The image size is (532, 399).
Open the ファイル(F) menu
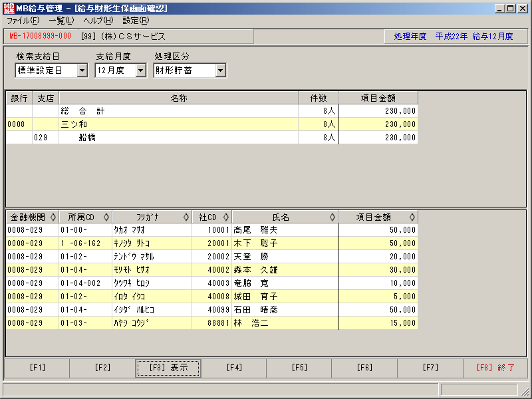[23, 21]
